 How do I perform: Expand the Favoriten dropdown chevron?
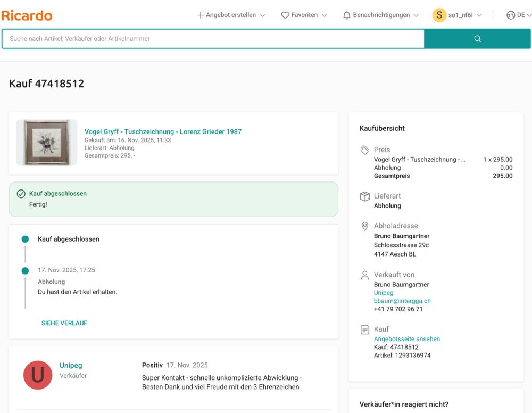coord(324,15)
